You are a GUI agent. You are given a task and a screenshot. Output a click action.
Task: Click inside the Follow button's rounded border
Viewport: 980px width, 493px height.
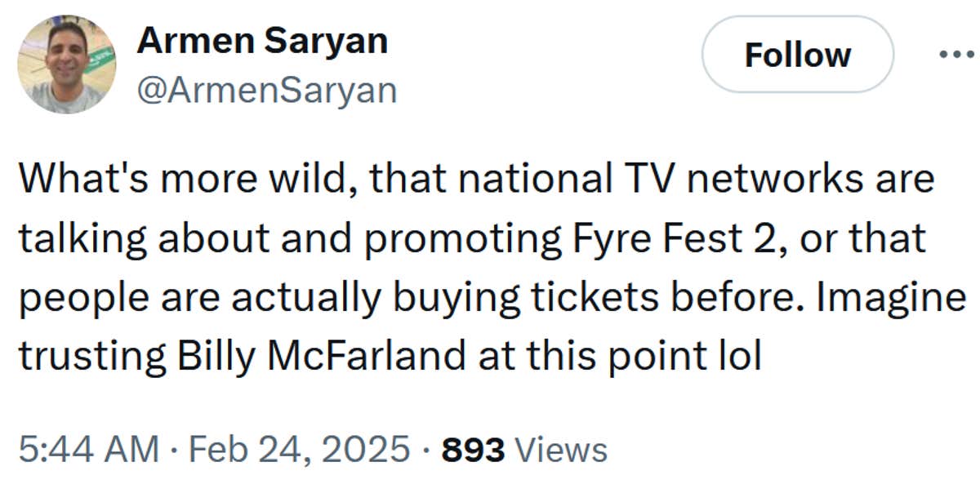796,56
